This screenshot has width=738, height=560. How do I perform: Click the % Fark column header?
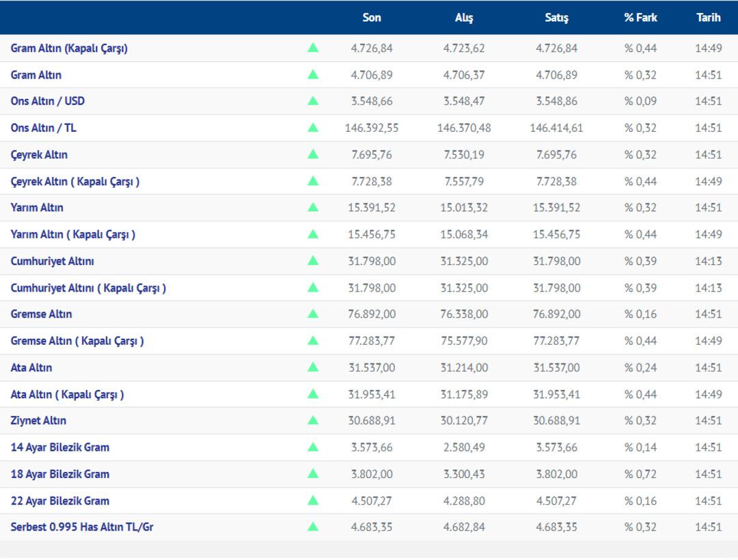pos(640,18)
